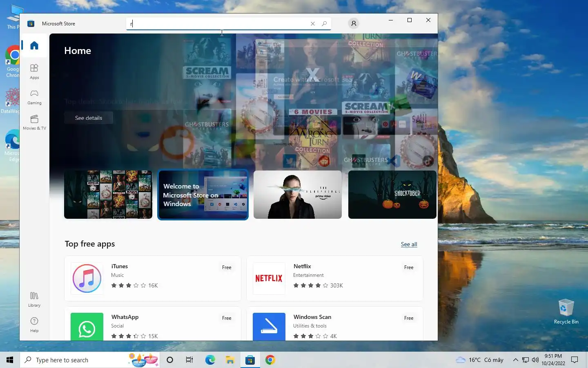Click the Free button for Windows Scan
This screenshot has width=588, height=368.
tap(409, 318)
